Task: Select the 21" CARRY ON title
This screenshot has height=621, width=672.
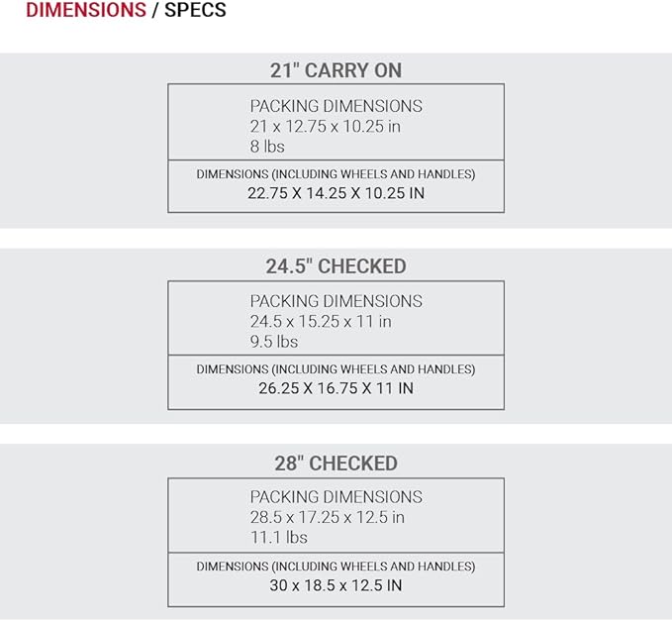Action: [336, 70]
